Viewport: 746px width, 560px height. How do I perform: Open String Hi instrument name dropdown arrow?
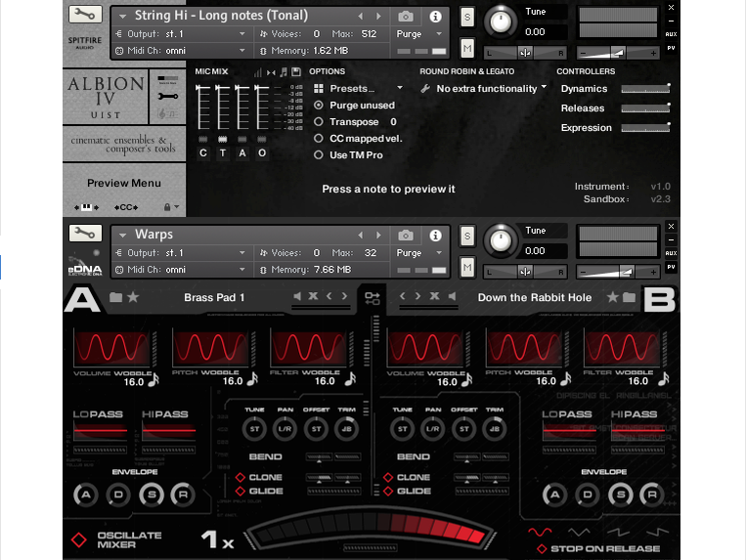[x=123, y=17]
